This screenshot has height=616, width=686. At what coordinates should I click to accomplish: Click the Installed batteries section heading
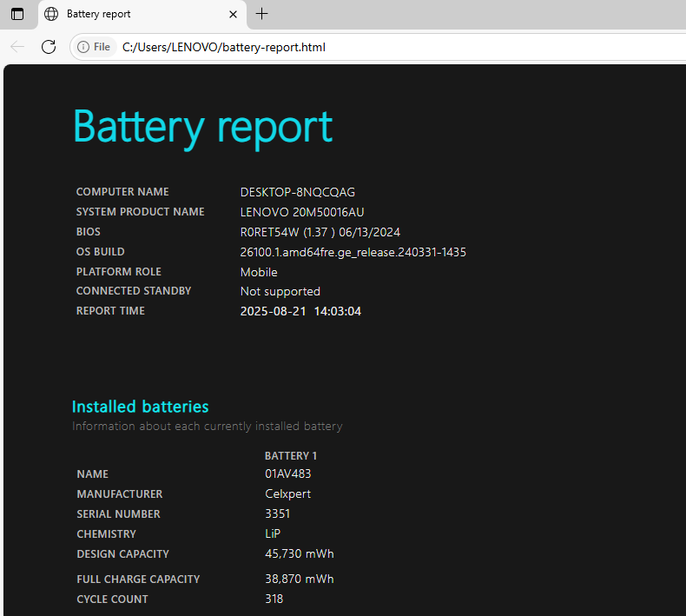pos(140,407)
